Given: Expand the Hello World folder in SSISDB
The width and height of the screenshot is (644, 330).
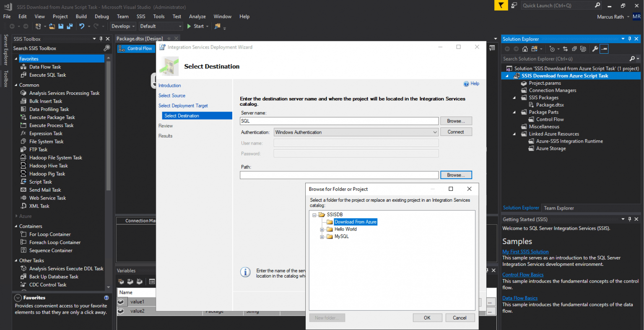Looking at the screenshot, I should (x=322, y=229).
